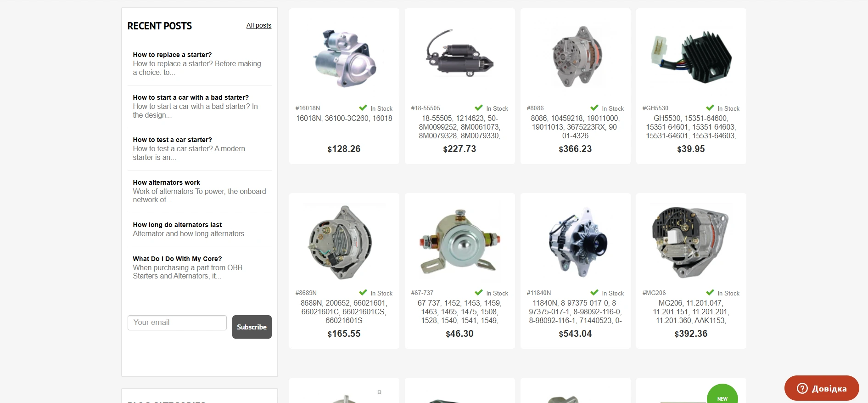
Task: Click the help question-mark icon on Довідка
Action: pos(802,388)
